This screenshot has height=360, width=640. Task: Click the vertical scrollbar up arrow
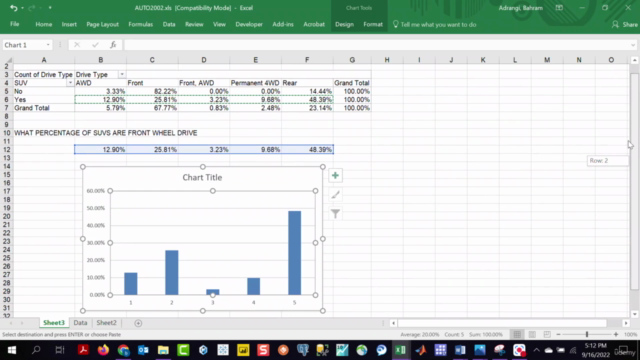point(635,60)
